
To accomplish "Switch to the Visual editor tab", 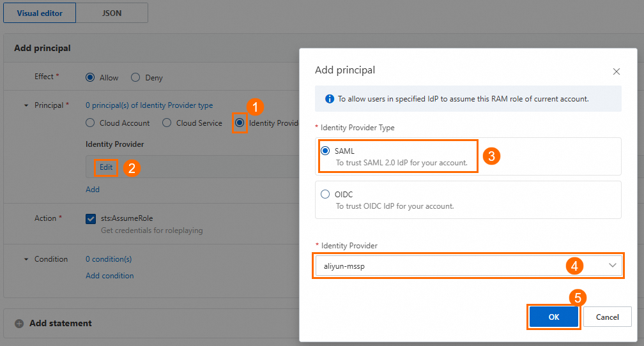I will point(40,13).
